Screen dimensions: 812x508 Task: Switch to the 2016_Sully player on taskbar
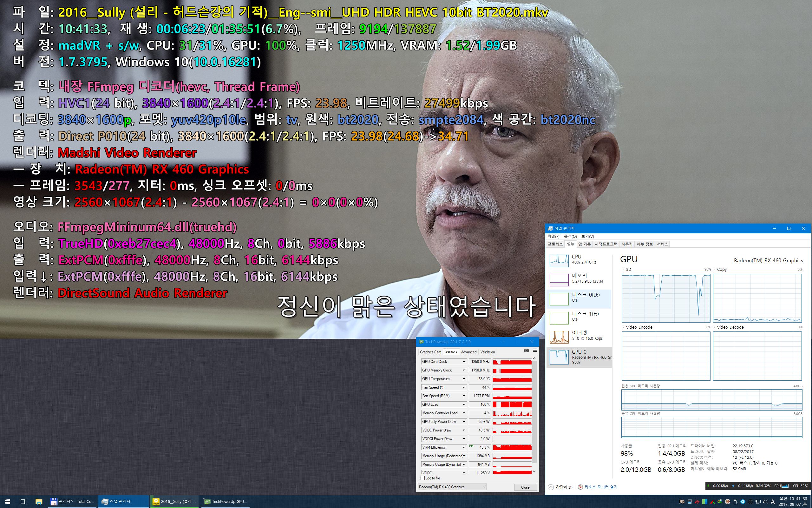[x=174, y=502]
